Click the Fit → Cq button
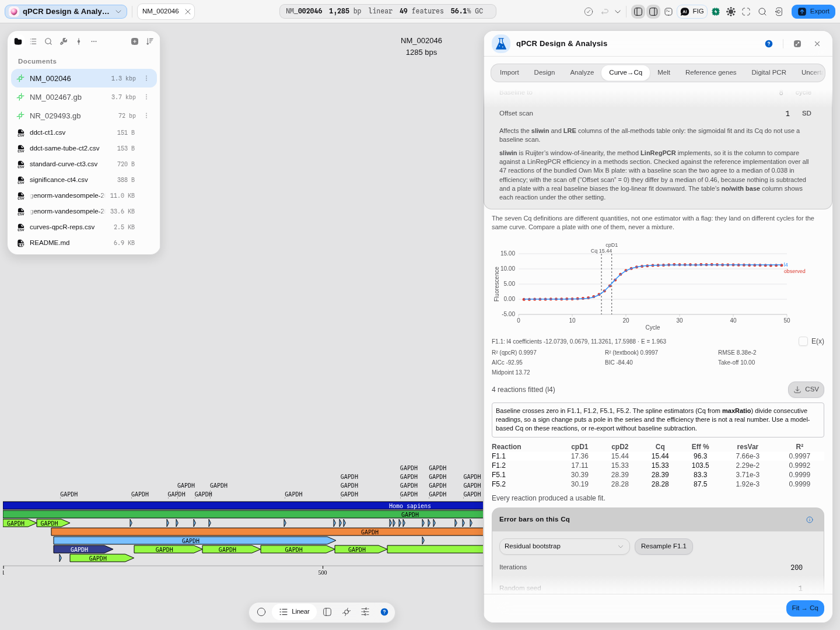 point(805,608)
